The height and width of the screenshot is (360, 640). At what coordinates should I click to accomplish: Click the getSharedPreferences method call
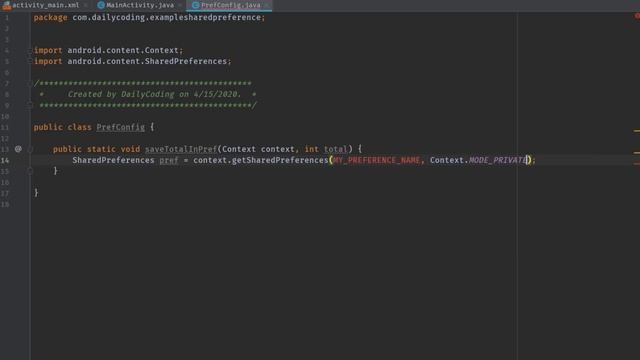coord(280,160)
